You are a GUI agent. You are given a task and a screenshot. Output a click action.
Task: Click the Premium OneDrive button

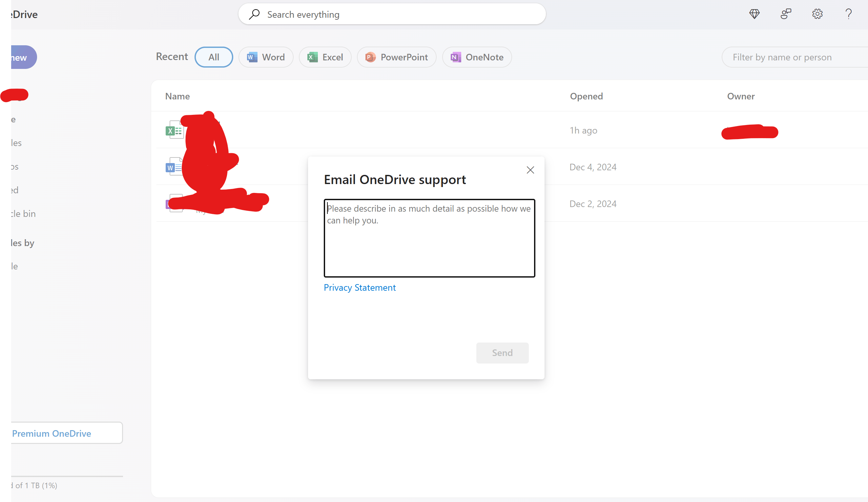pos(66,433)
